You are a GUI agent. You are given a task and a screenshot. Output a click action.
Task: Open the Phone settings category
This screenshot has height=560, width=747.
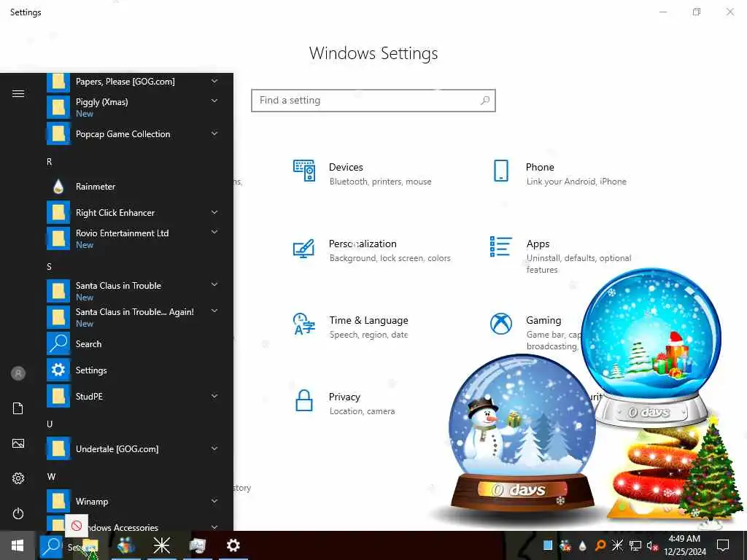coord(558,174)
